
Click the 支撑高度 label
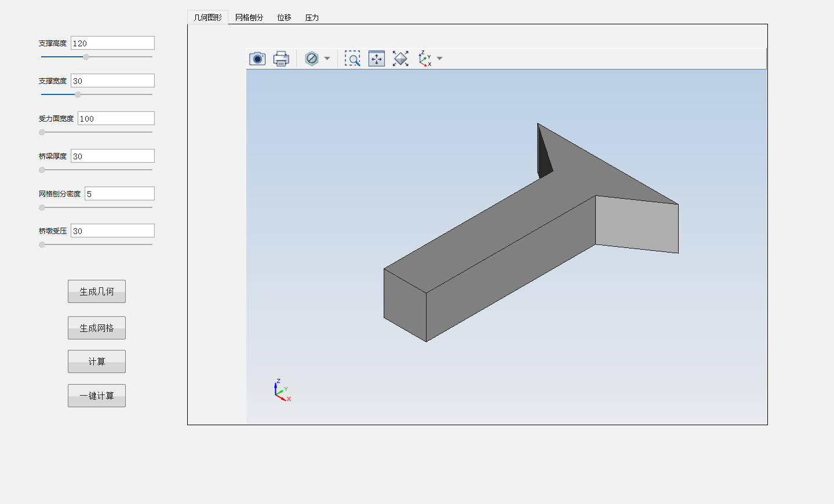point(53,43)
